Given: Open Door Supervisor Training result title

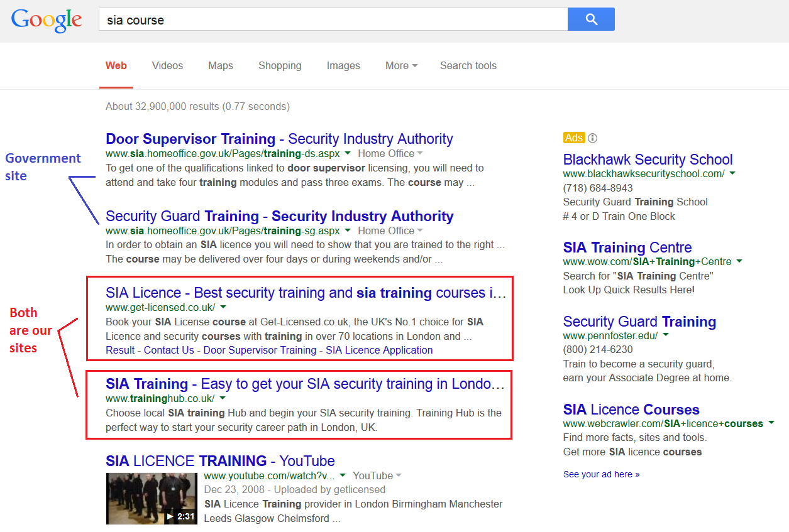Looking at the screenshot, I should pos(279,139).
